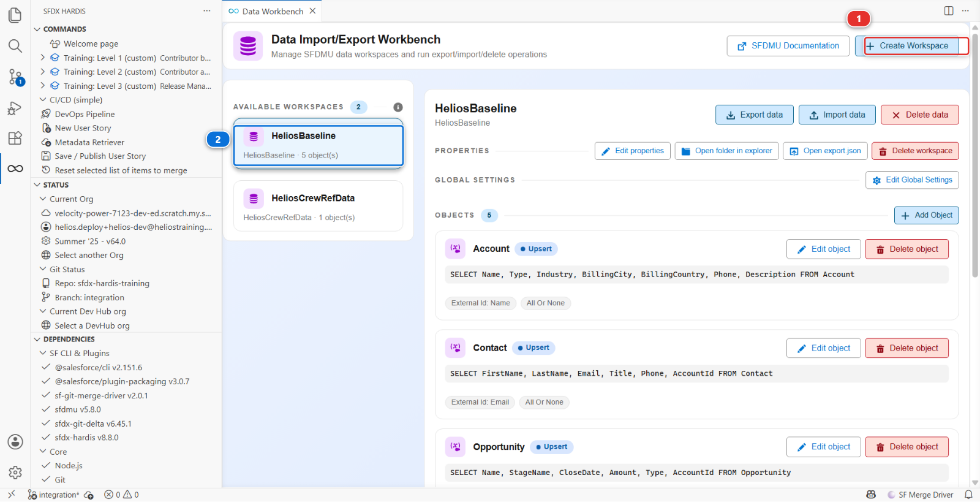
Task: Click Edit properties button
Action: tap(633, 151)
